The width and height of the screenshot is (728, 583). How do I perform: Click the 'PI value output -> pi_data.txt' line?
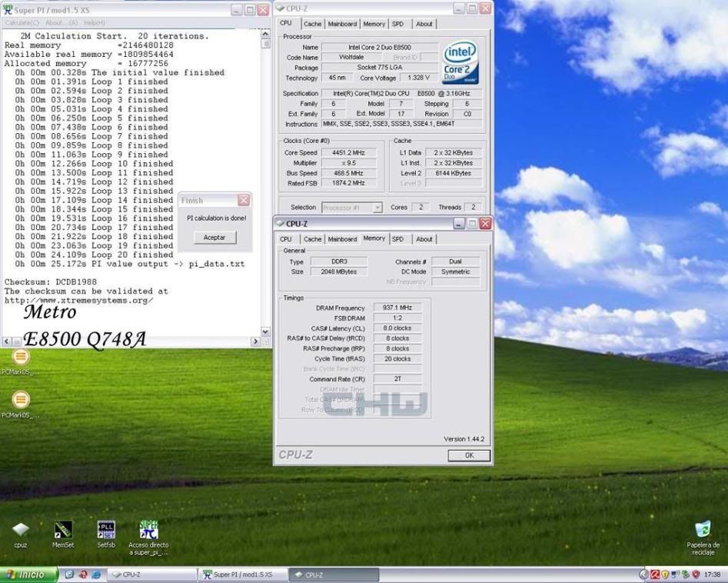(130, 264)
